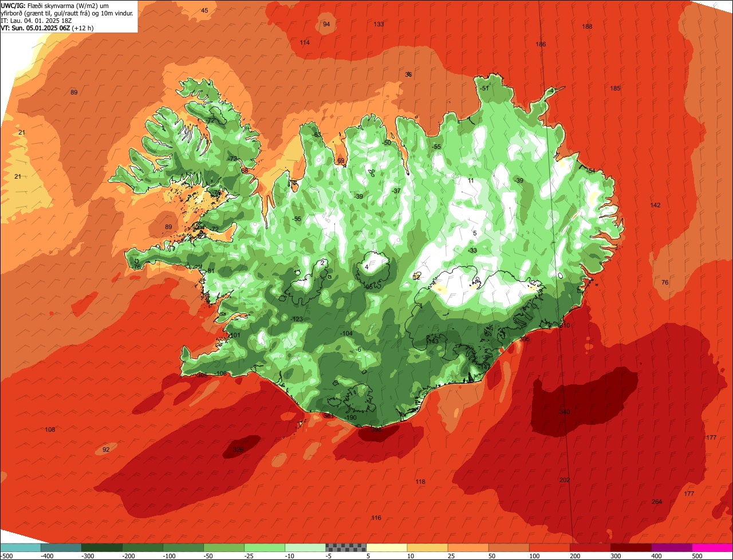Click the map value '185' in the northeast sea
Screen dimensions: 733x560
pyautogui.click(x=615, y=88)
